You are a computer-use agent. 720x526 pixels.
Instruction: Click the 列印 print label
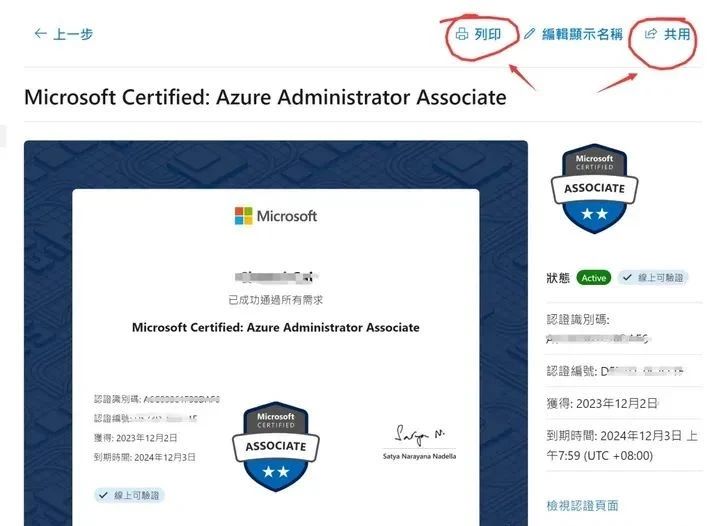tap(488, 34)
